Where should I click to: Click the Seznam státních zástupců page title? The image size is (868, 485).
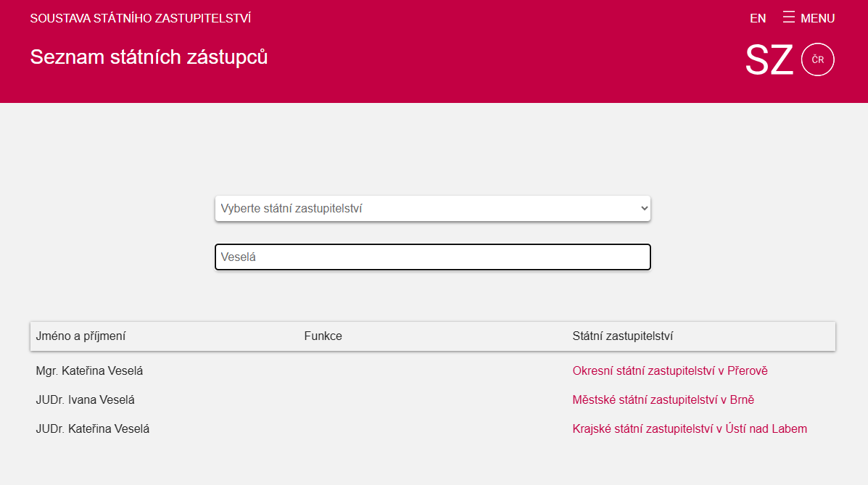coord(149,57)
